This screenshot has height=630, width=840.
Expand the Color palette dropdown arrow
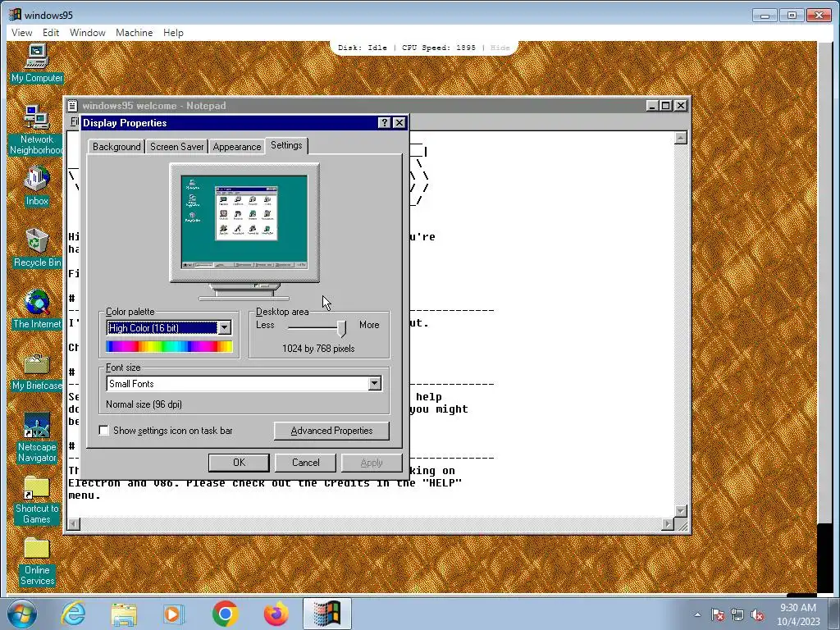pyautogui.click(x=225, y=327)
